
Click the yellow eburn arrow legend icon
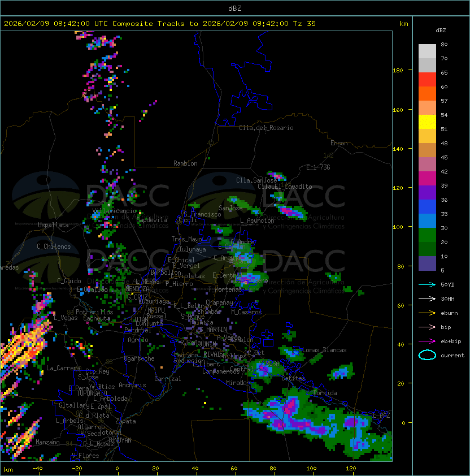tap(427, 313)
